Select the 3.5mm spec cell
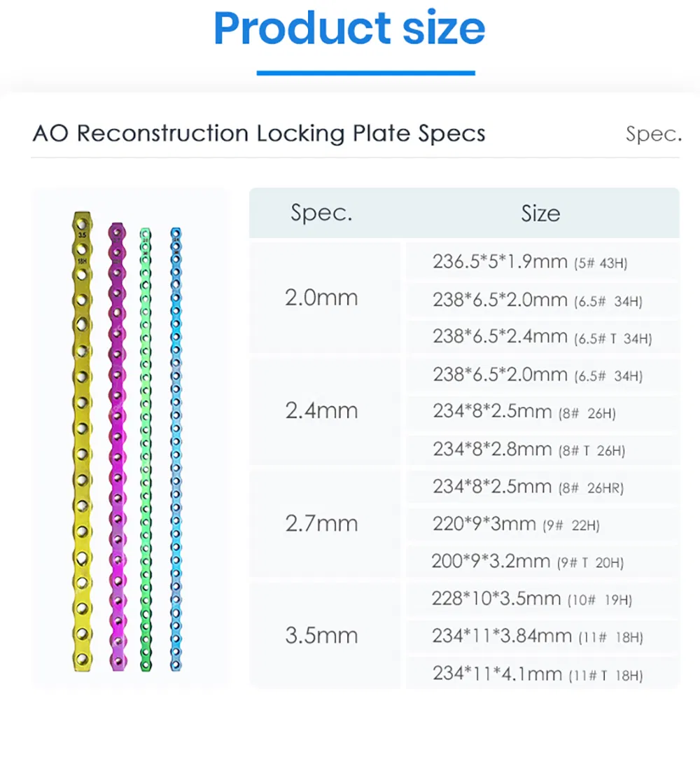Image resolution: width=700 pixels, height=757 pixels. pos(322,636)
